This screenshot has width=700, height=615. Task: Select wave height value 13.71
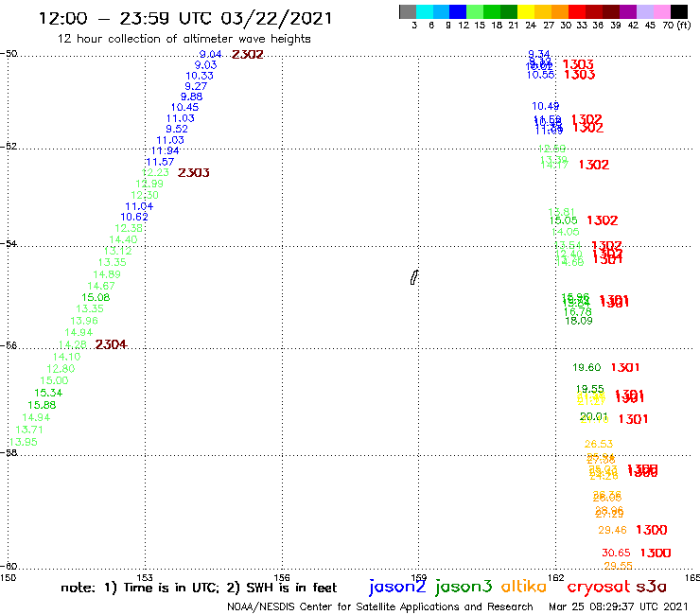(29, 430)
